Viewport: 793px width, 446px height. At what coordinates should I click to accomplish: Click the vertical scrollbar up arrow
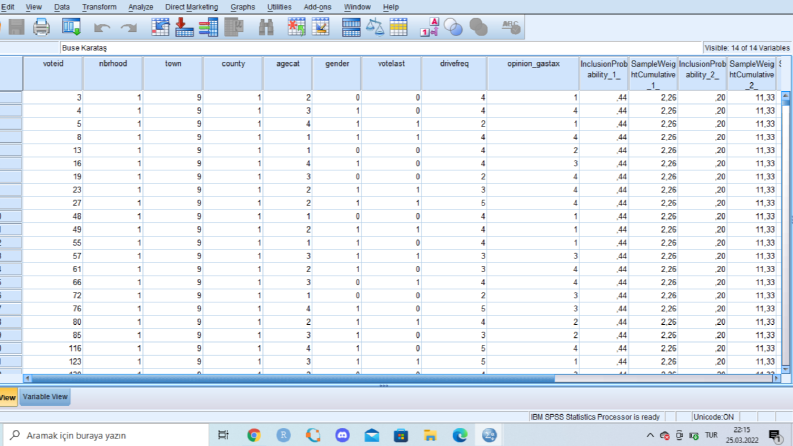(785, 95)
